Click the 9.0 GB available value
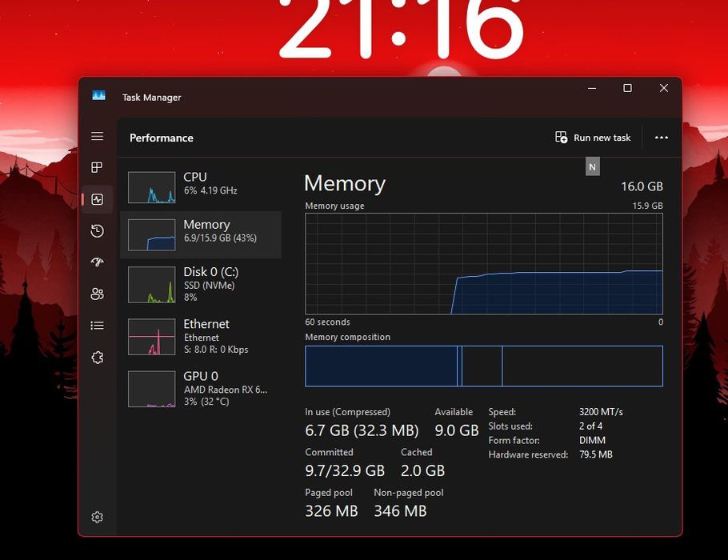The width and height of the screenshot is (728, 560). pos(456,430)
